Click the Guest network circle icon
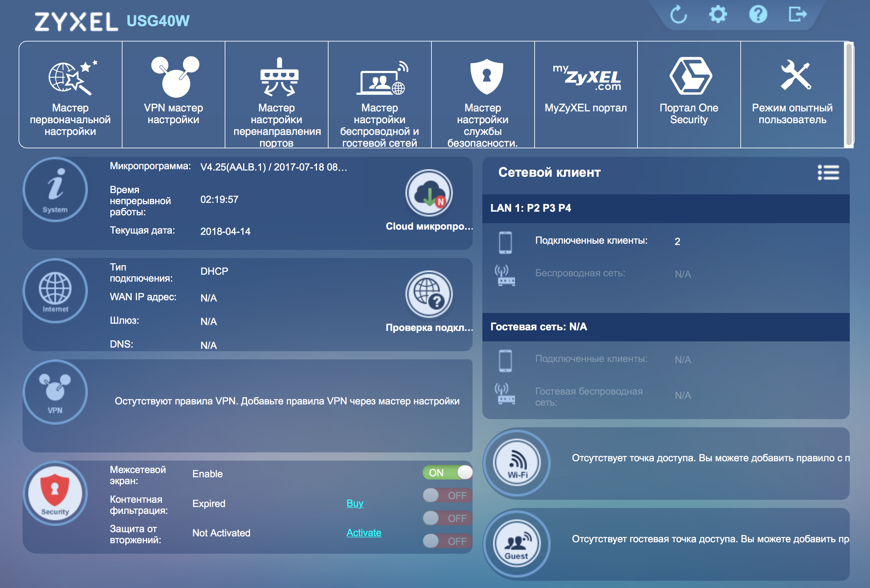This screenshot has width=870, height=588. coord(517,544)
